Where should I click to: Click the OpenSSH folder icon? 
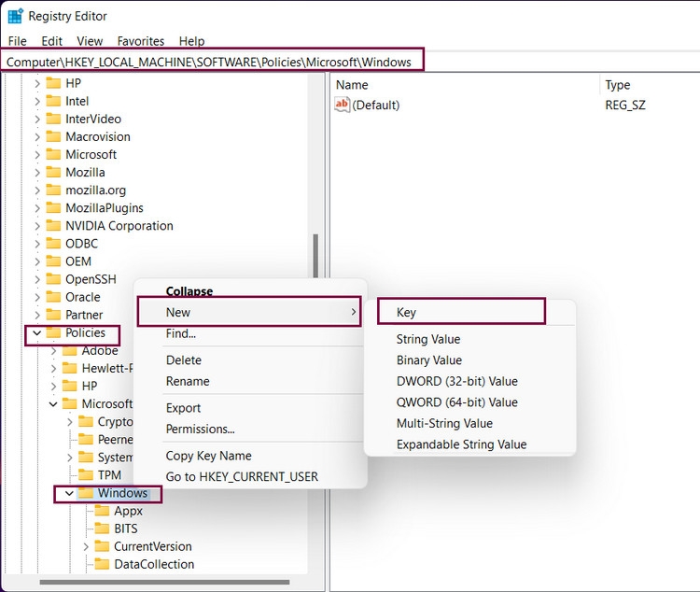point(53,279)
